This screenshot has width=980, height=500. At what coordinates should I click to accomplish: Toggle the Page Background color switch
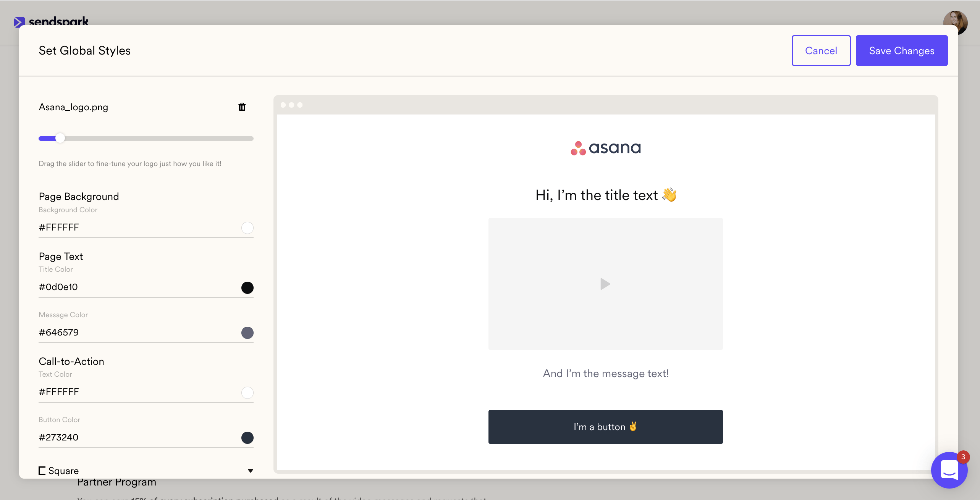[x=247, y=227]
